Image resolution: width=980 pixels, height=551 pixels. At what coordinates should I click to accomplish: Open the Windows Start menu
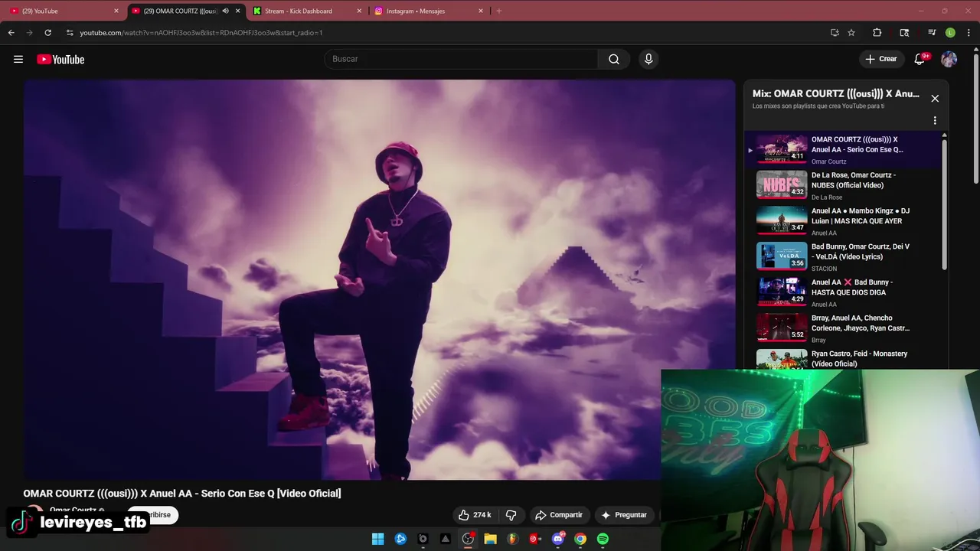tap(377, 539)
